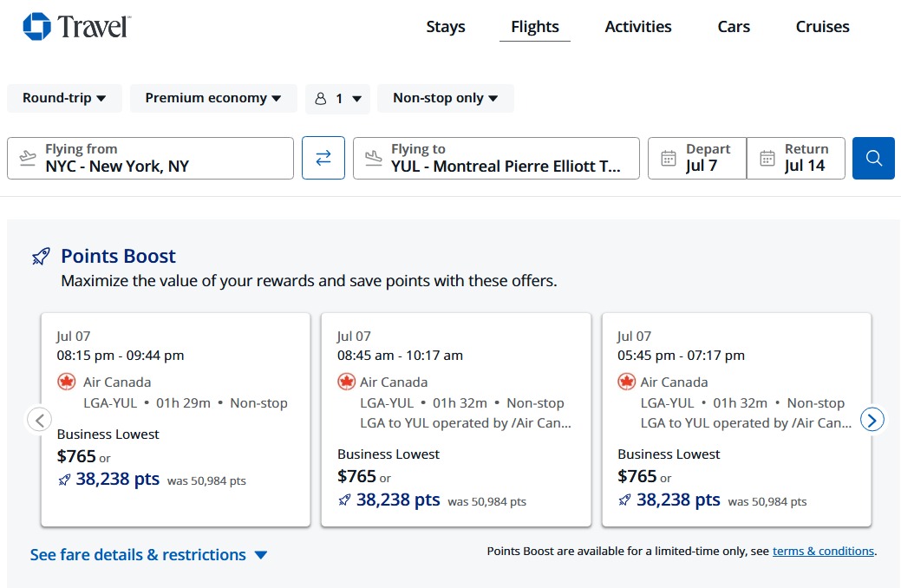Click 'was 50,984 pts' on 08:15 pm flight
Viewport: 901px width, 588px height.
[x=206, y=481]
